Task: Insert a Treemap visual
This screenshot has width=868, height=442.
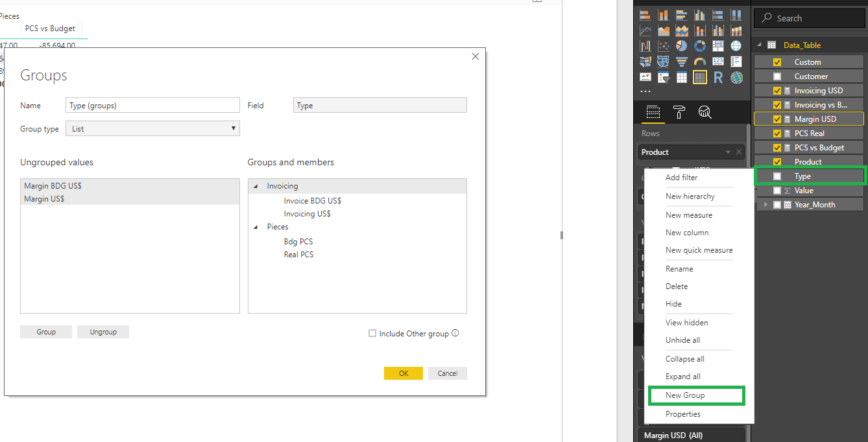Action: (x=718, y=46)
